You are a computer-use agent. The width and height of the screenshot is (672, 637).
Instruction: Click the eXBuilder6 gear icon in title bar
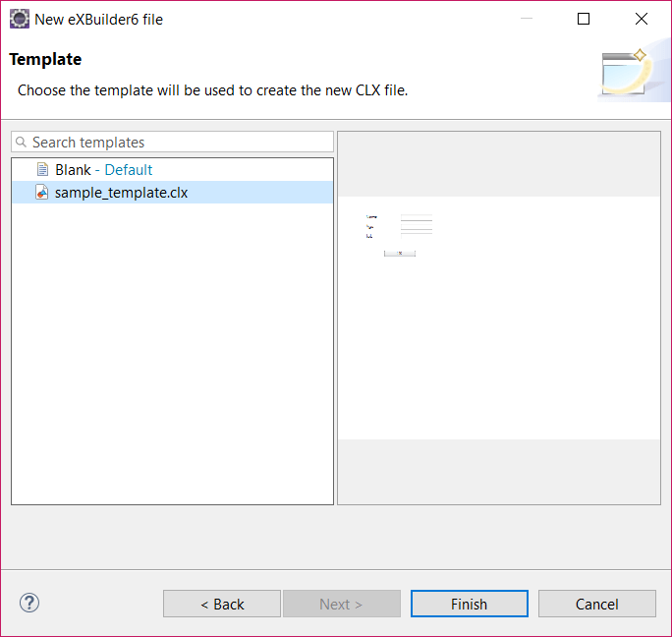[19, 19]
